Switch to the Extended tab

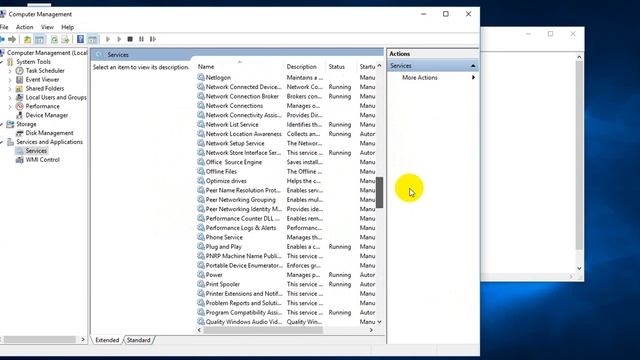click(107, 340)
